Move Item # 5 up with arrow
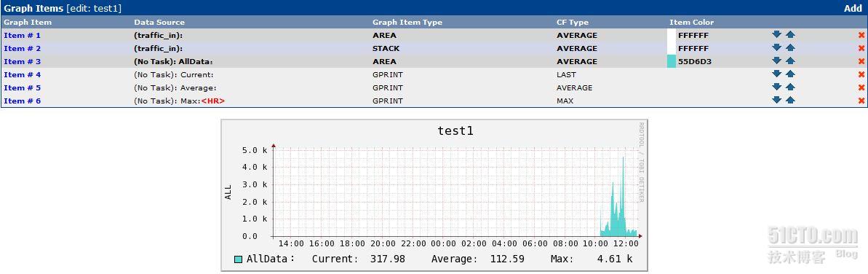868x274 pixels. pos(790,87)
